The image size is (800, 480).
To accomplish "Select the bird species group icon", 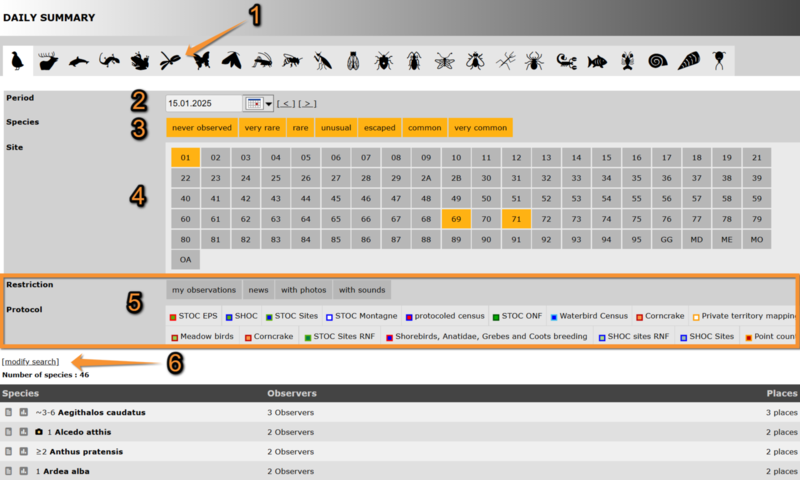I will click(17, 61).
